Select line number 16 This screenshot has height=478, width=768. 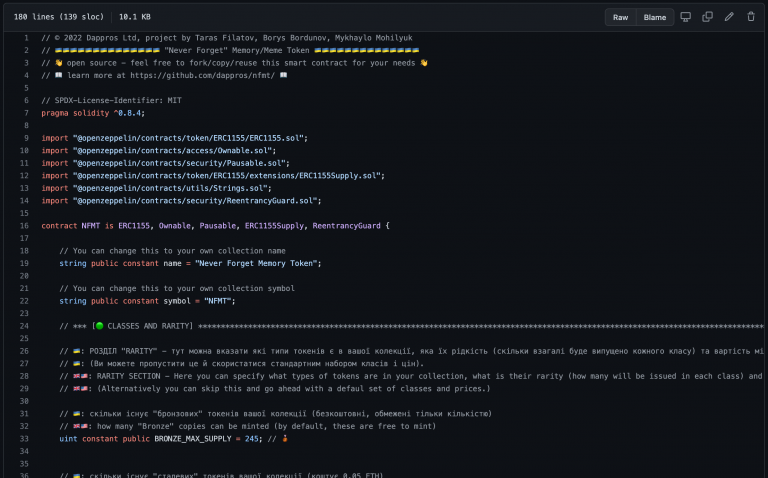point(24,226)
